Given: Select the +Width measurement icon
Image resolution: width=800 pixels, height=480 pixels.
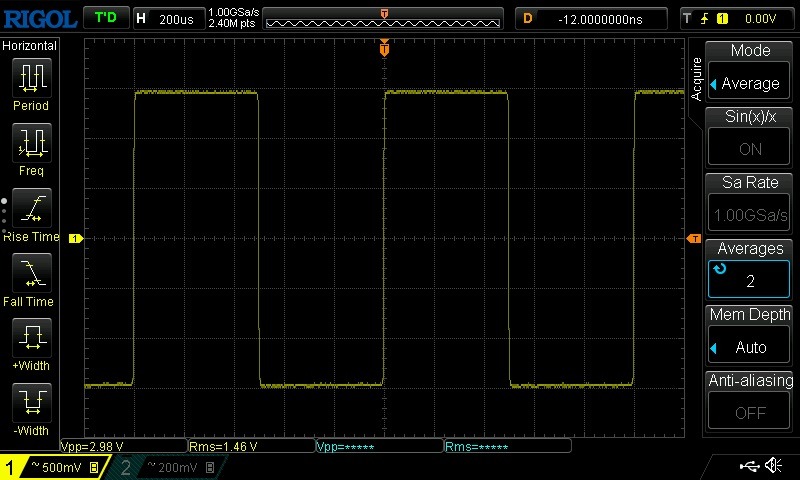Looking at the screenshot, I should pos(32,337).
